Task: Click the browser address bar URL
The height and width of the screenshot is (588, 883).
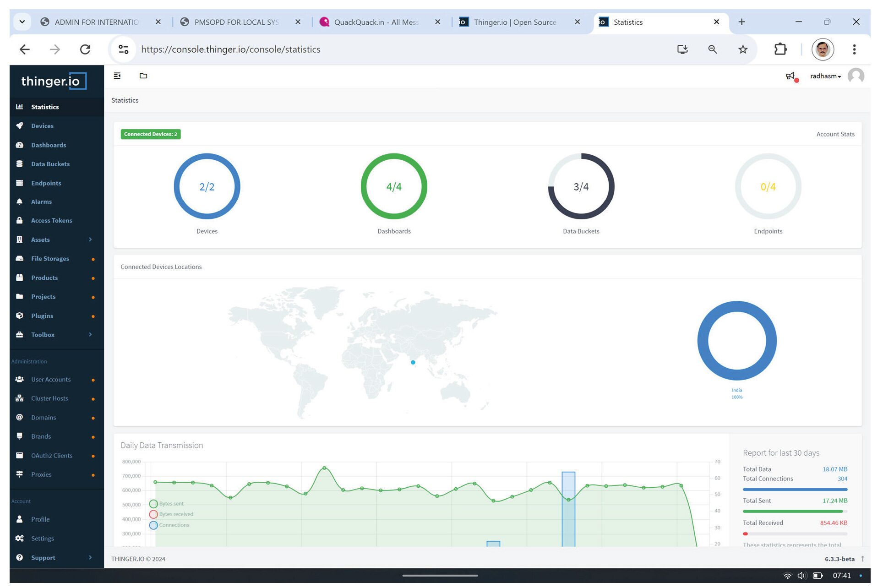Action: tap(231, 49)
